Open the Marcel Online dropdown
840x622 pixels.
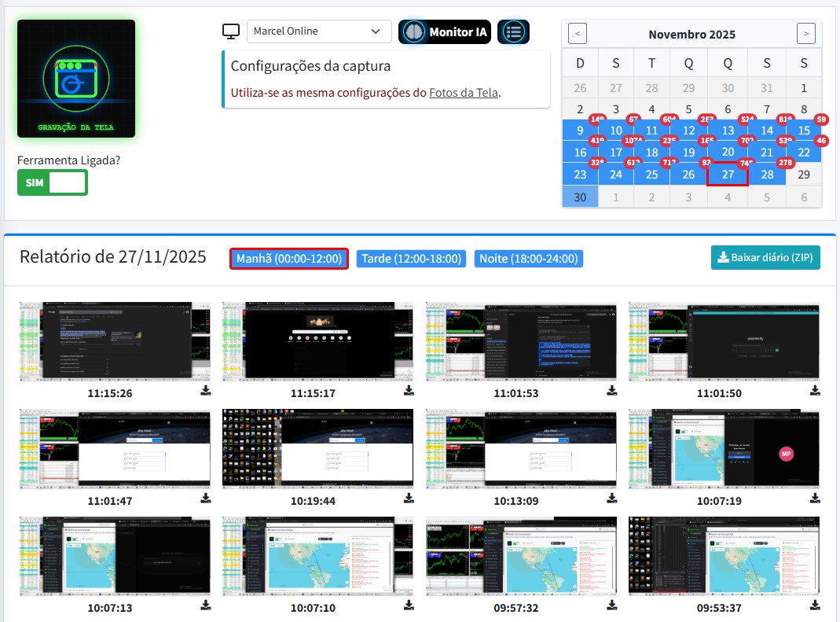(x=319, y=31)
